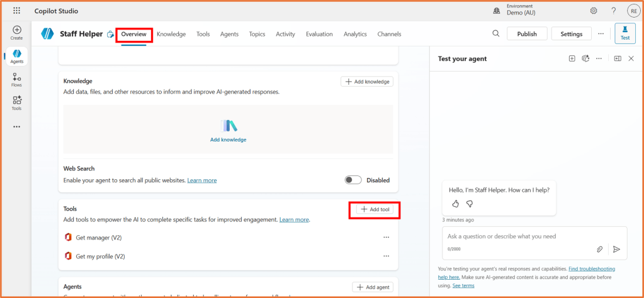Give thumbs up to the greeting message
The height and width of the screenshot is (298, 644).
pos(455,204)
